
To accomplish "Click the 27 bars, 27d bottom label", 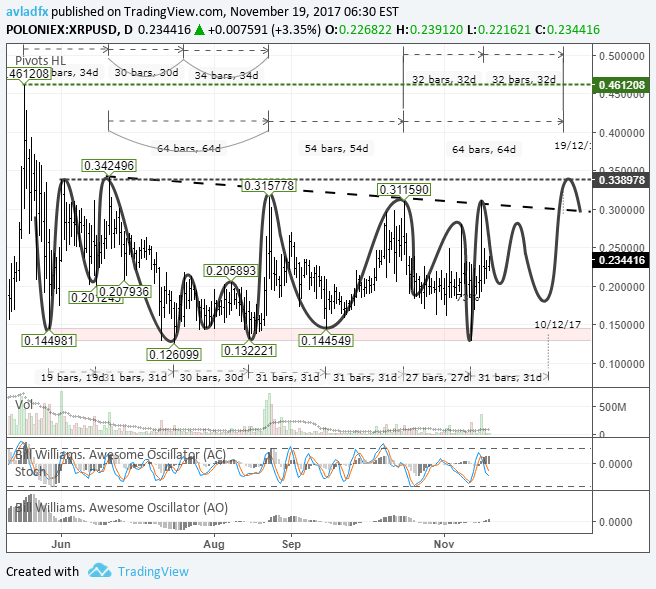I will point(438,377).
